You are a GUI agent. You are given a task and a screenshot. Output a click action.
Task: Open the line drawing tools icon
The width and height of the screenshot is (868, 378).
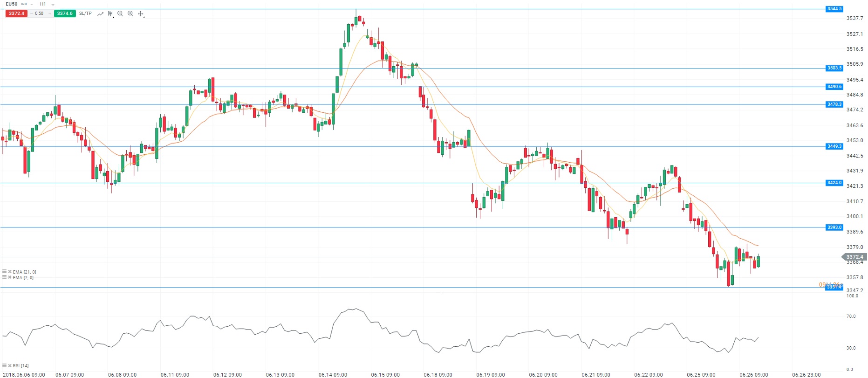click(x=100, y=14)
